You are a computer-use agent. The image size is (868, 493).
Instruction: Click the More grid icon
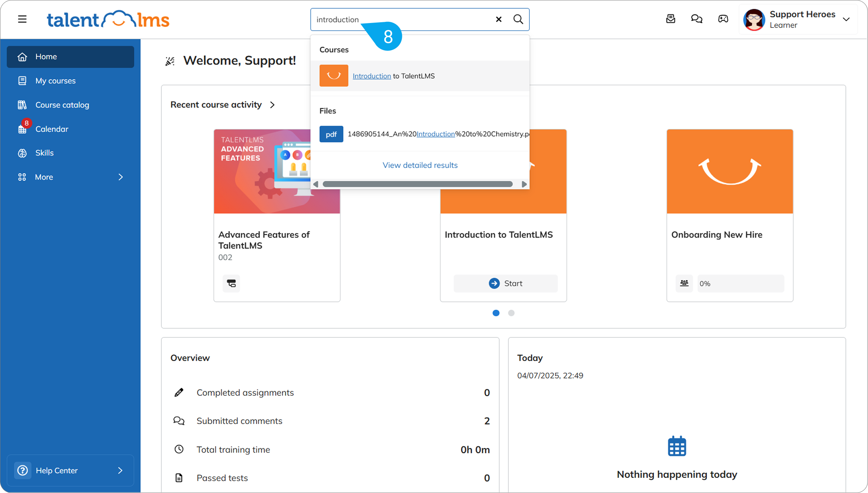tap(22, 177)
